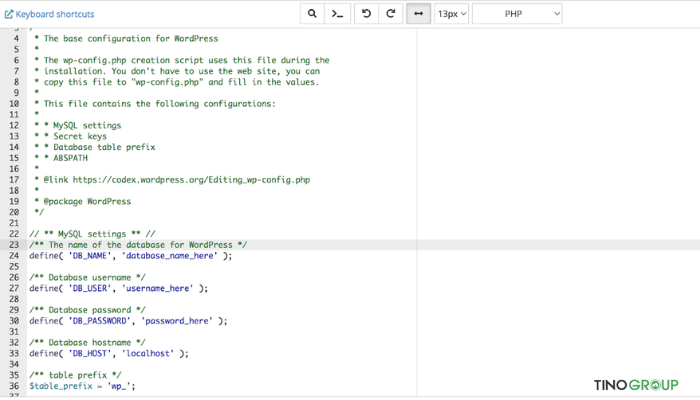
Task: Open the PHP language dropdown
Action: [x=517, y=14]
